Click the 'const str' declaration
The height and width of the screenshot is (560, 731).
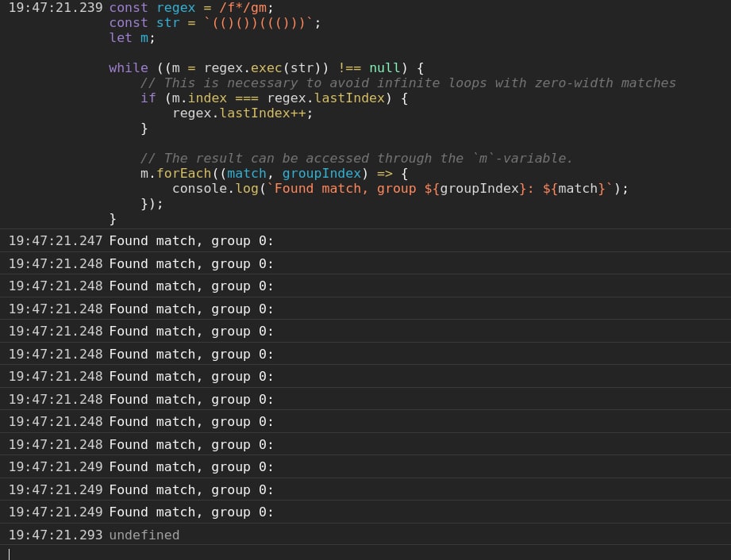pos(144,23)
